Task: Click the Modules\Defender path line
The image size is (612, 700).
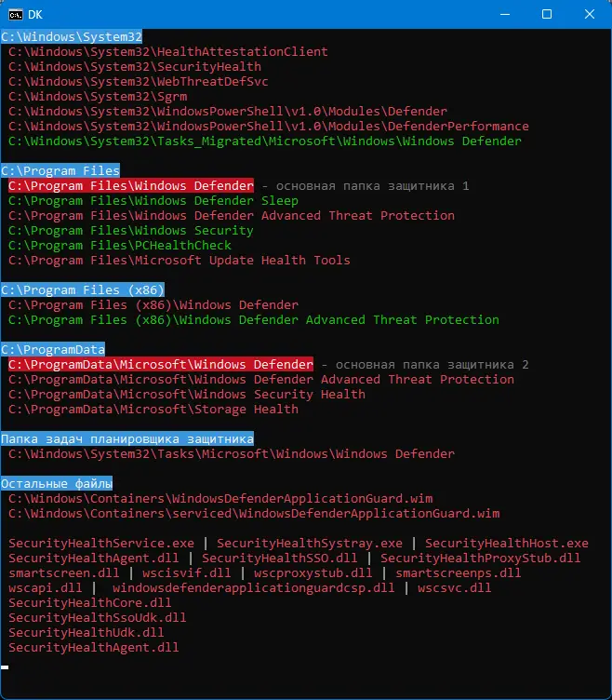Action: click(228, 111)
